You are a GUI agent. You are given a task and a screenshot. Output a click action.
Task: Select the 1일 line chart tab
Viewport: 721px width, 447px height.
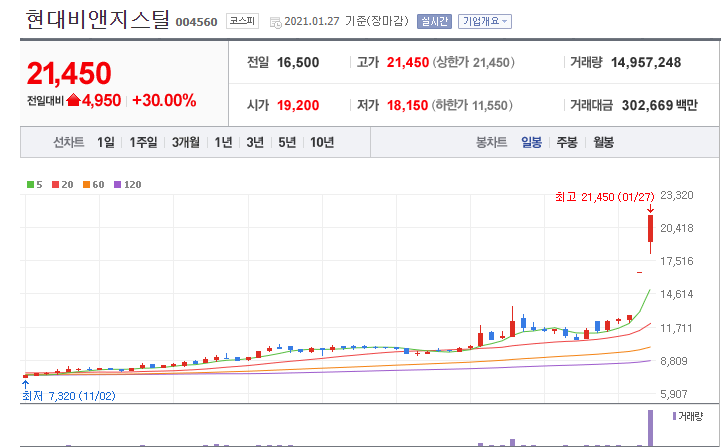click(x=106, y=142)
